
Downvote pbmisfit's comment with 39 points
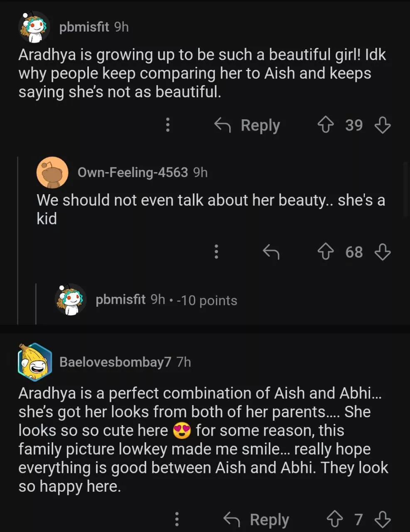(x=382, y=125)
